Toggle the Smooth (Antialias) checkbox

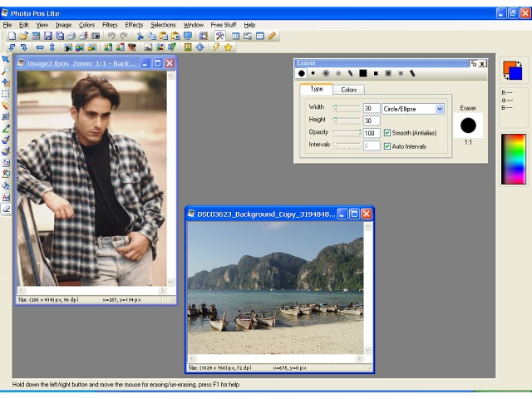(387, 133)
